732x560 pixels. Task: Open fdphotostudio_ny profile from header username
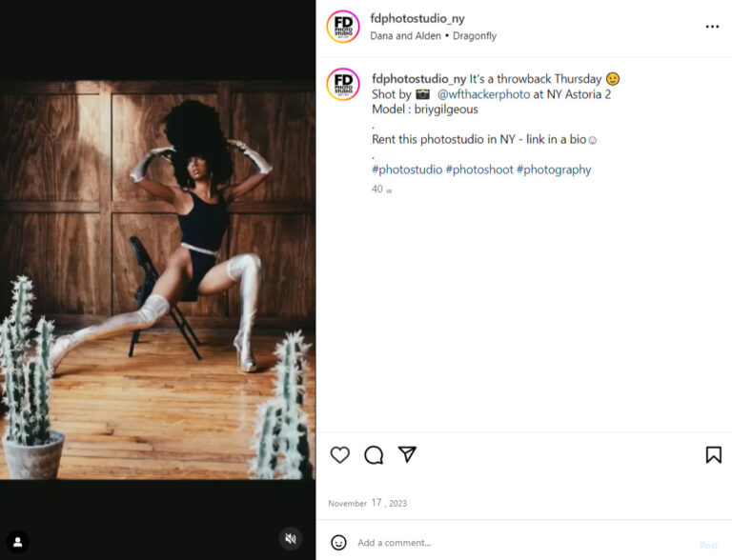coord(417,19)
